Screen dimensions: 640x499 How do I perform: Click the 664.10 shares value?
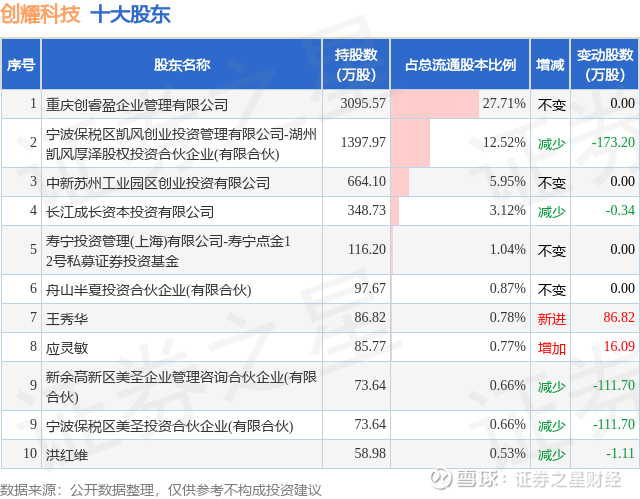(x=367, y=181)
